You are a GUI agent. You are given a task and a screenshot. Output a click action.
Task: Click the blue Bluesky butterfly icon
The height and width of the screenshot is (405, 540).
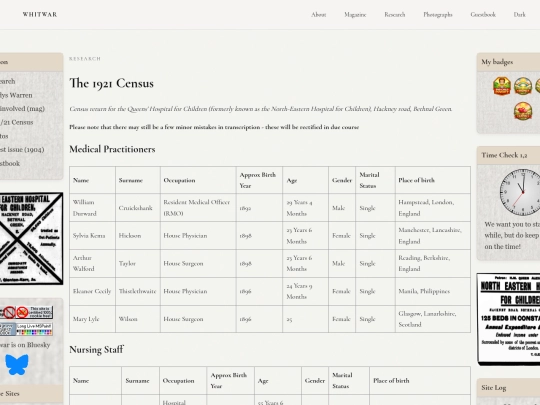tap(17, 364)
